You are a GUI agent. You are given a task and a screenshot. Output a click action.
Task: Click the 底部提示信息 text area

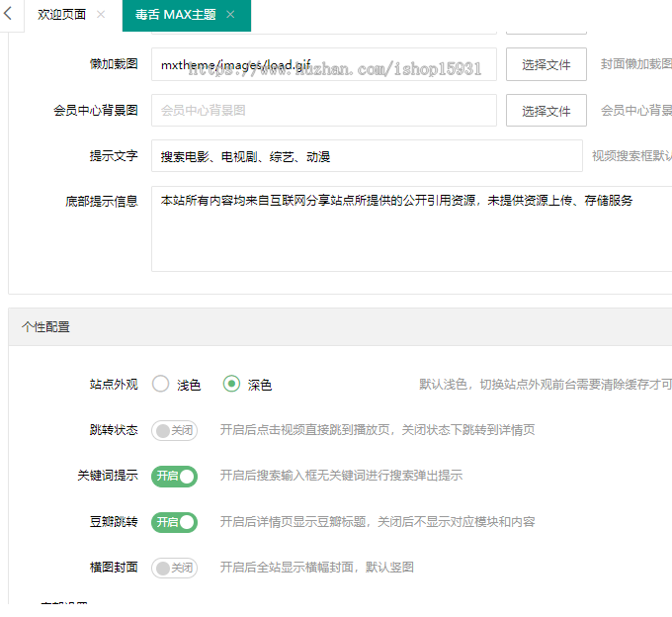[x=411, y=228]
